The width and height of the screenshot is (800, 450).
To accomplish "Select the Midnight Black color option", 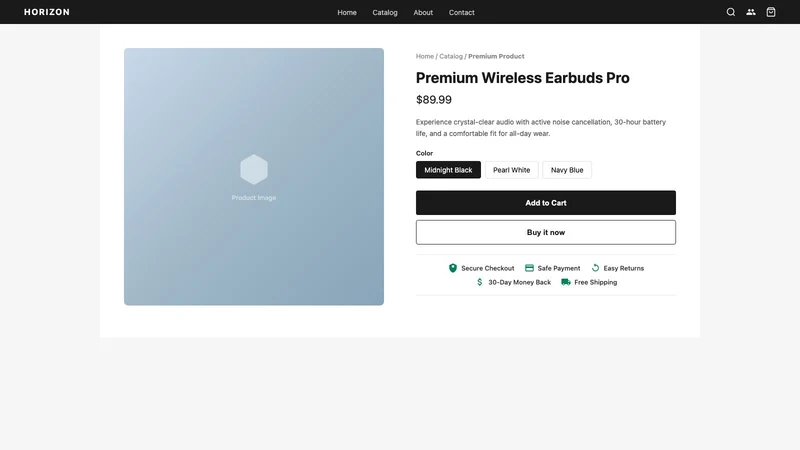I will click(x=448, y=170).
